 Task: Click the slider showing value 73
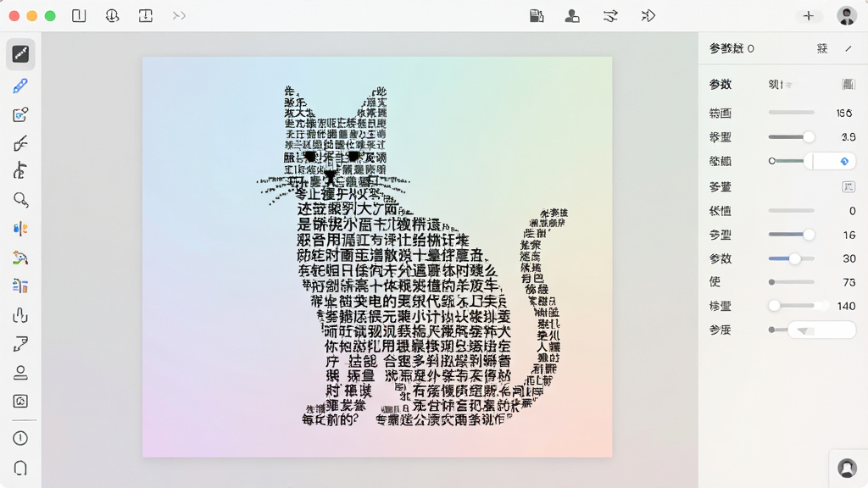(791, 282)
